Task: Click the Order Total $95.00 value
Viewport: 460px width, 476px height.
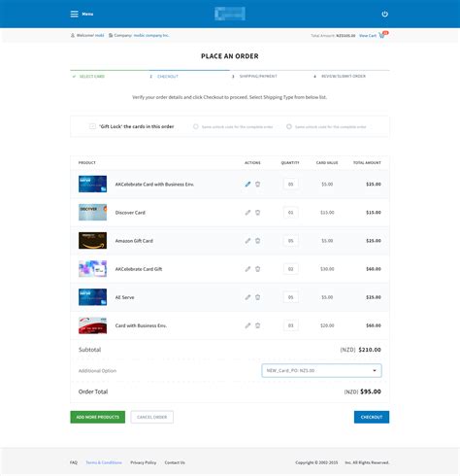Action: point(371,391)
